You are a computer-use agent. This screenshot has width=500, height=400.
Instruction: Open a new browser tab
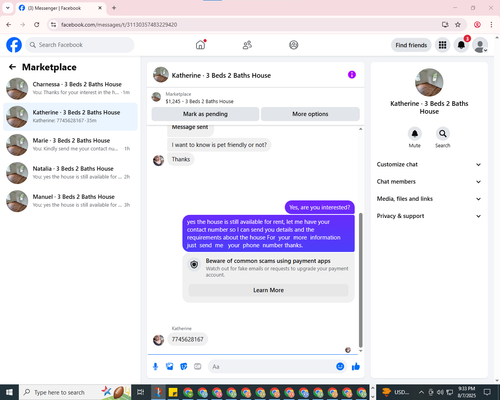coord(114,8)
